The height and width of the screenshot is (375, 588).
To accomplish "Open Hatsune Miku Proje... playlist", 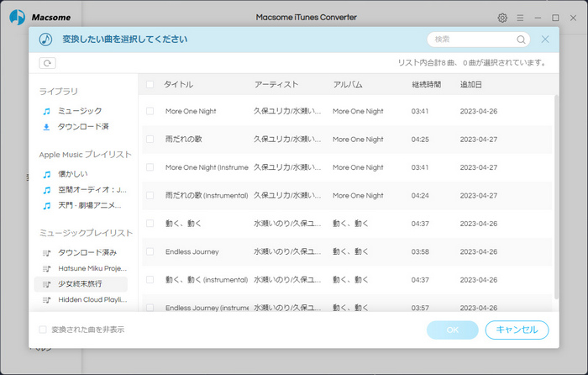I will tap(92, 269).
